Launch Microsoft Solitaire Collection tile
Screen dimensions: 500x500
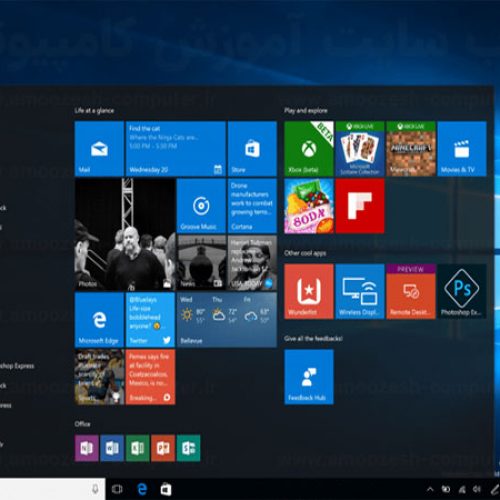360,149
